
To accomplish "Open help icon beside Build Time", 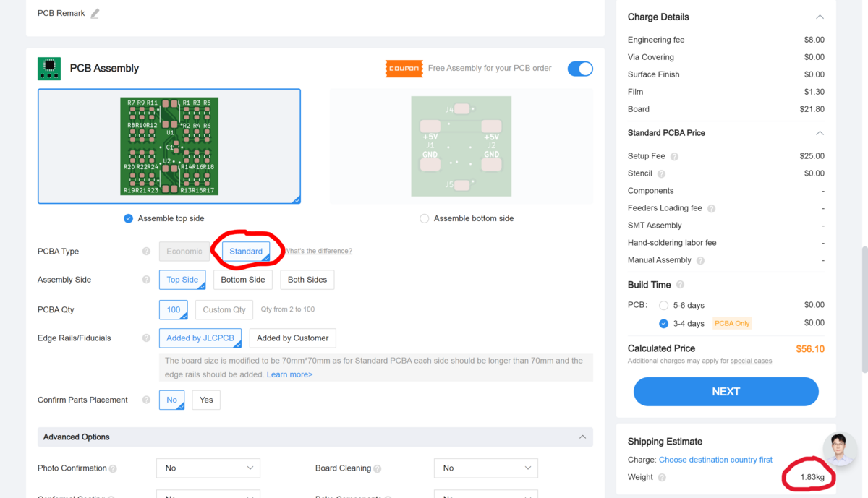I will (680, 285).
